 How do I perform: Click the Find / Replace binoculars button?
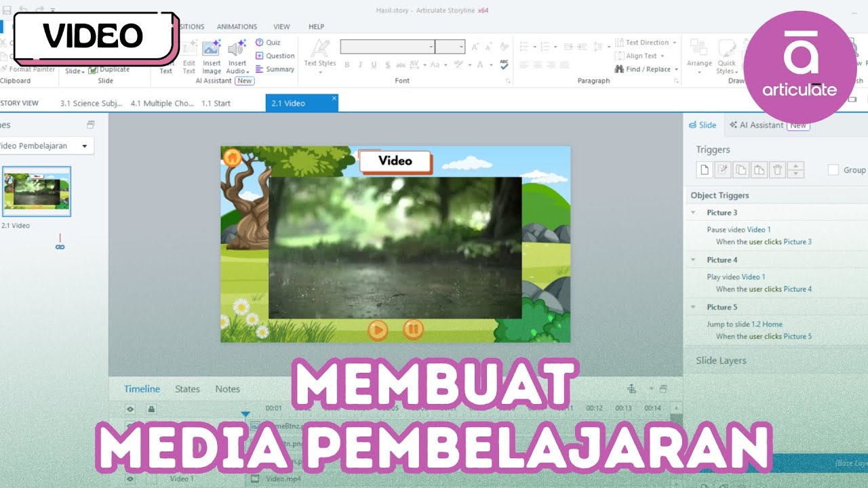click(x=646, y=69)
